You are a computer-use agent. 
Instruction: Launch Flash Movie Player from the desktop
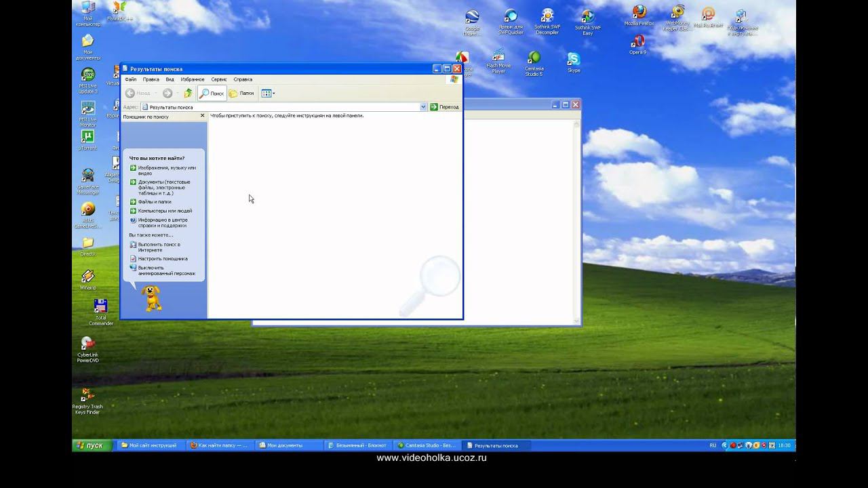pyautogui.click(x=498, y=61)
